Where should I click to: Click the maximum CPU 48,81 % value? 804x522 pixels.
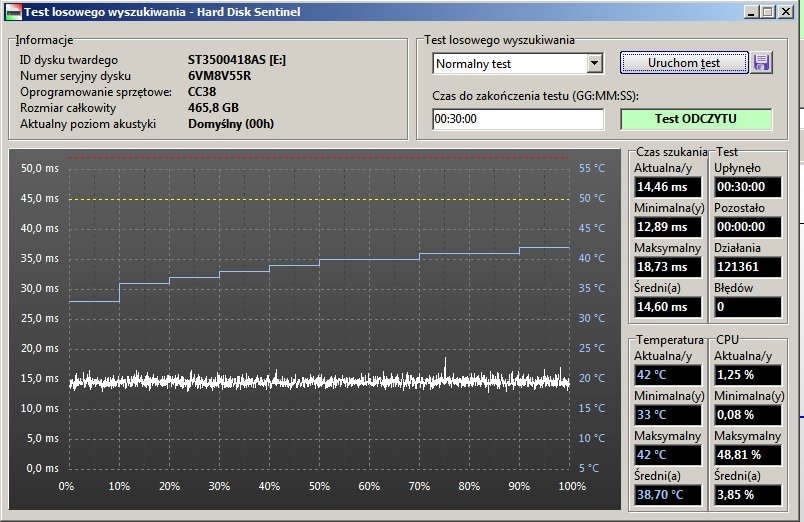pos(746,454)
